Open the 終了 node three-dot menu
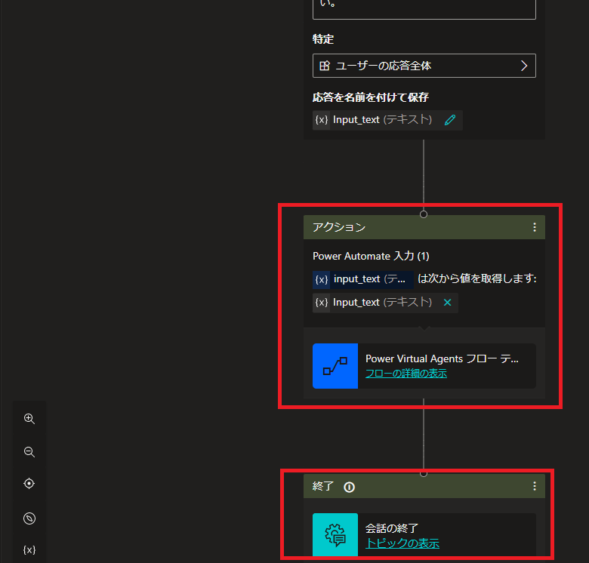This screenshot has width=589, height=563. 535,486
